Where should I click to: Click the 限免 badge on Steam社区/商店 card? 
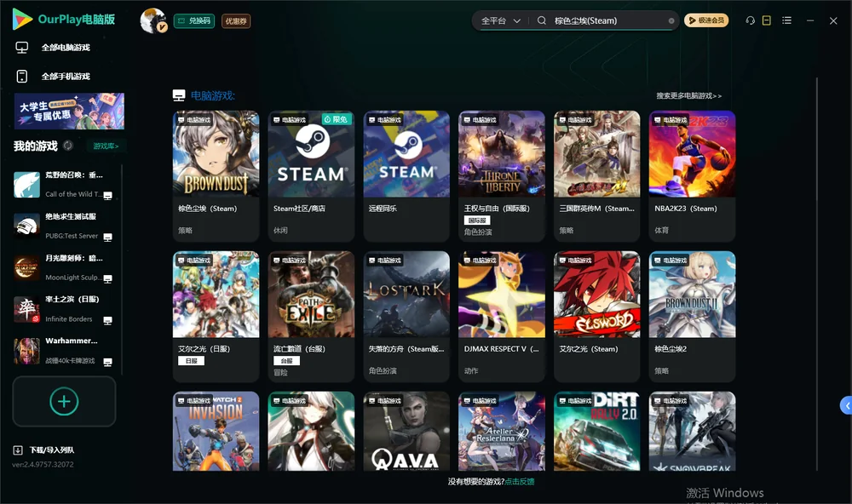click(x=337, y=119)
